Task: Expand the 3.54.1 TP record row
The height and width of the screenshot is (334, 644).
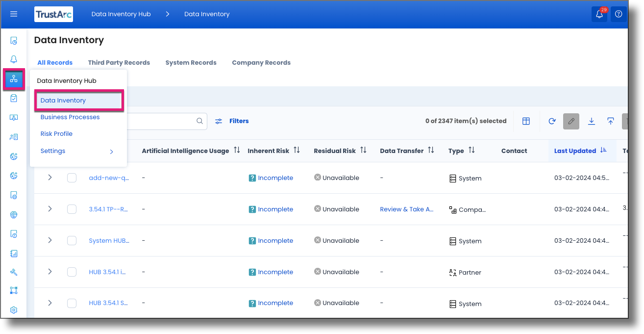Action: coord(50,209)
